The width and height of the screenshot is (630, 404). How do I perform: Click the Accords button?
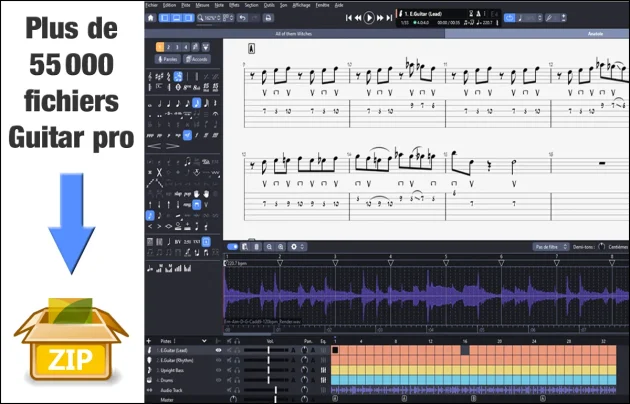[196, 59]
